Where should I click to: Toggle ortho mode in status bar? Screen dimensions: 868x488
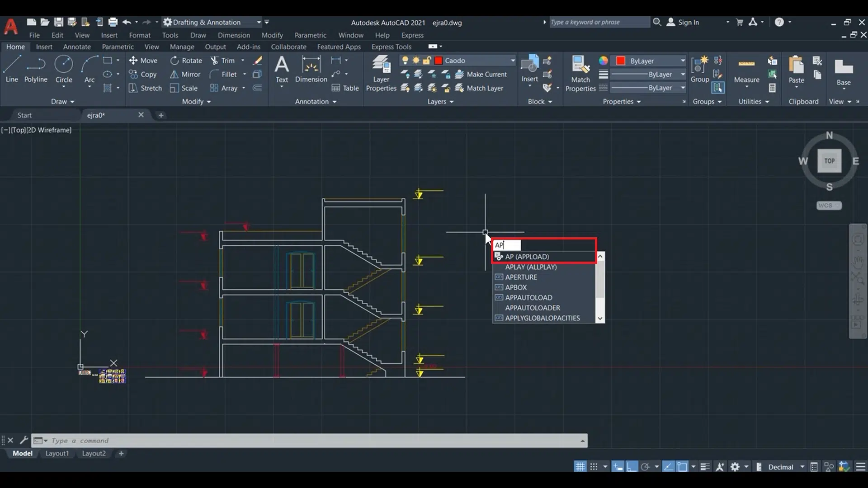pyautogui.click(x=632, y=467)
